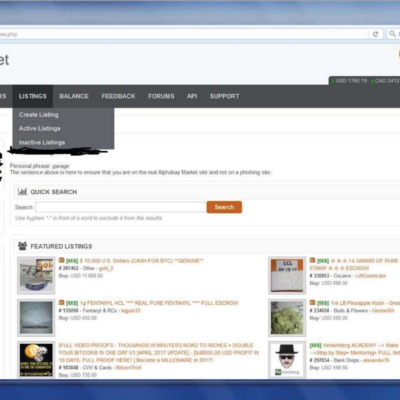Click the bitcoin coin listing thumbnail
Image resolution: width=400 pixels, height=400 pixels.
(x=36, y=360)
